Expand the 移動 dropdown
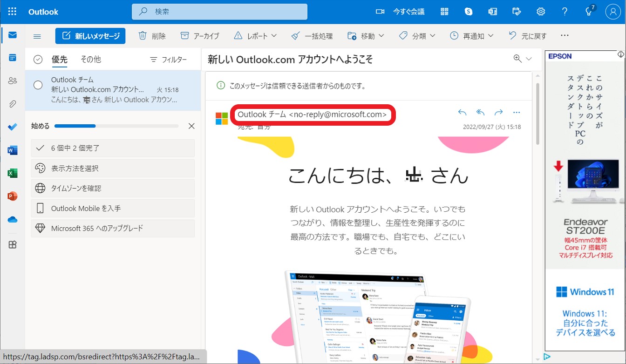The image size is (626, 364). point(366,36)
